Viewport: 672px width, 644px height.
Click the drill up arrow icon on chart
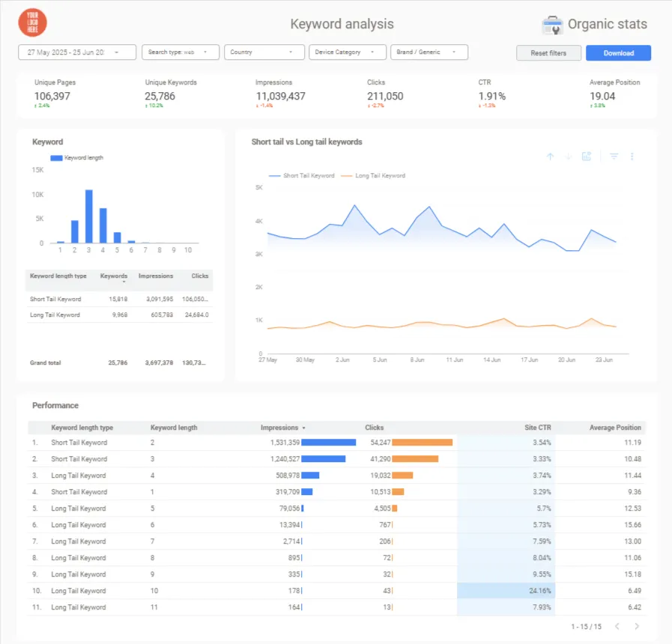click(x=551, y=157)
